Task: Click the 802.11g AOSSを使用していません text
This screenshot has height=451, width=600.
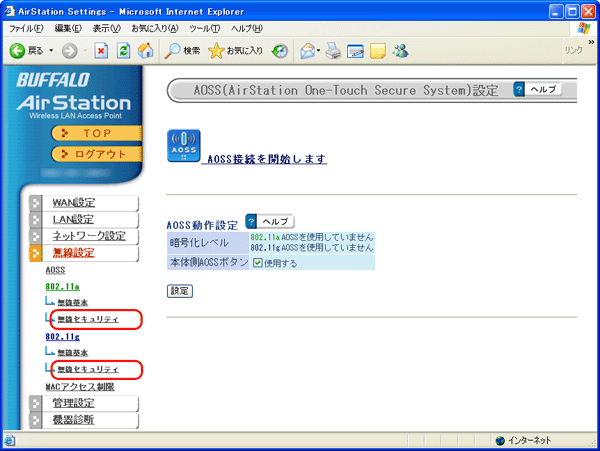Action: pyautogui.click(x=311, y=248)
